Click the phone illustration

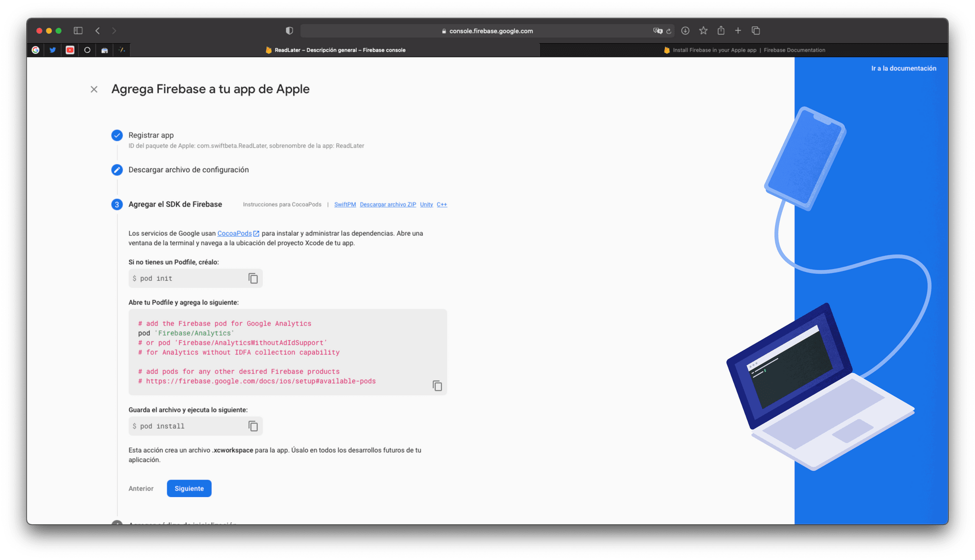click(x=805, y=158)
